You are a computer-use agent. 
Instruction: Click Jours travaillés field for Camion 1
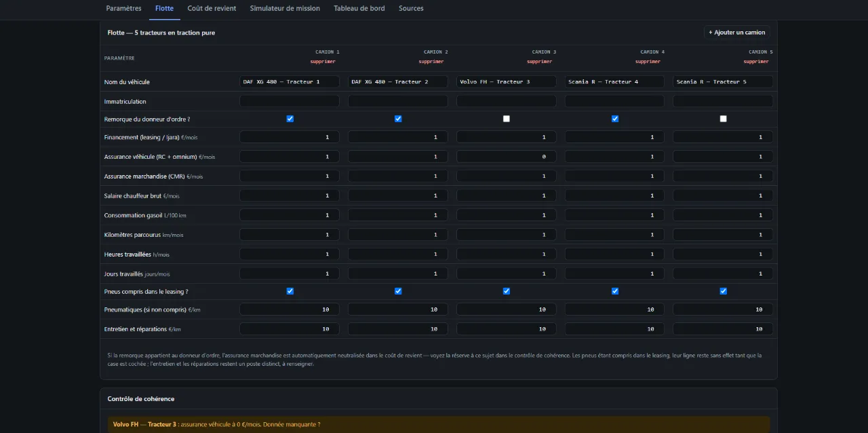(290, 274)
